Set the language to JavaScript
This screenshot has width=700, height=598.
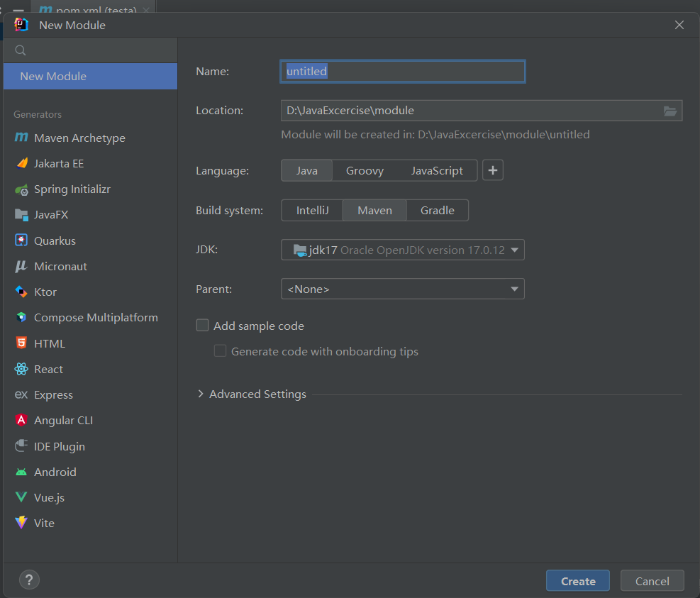click(x=437, y=170)
